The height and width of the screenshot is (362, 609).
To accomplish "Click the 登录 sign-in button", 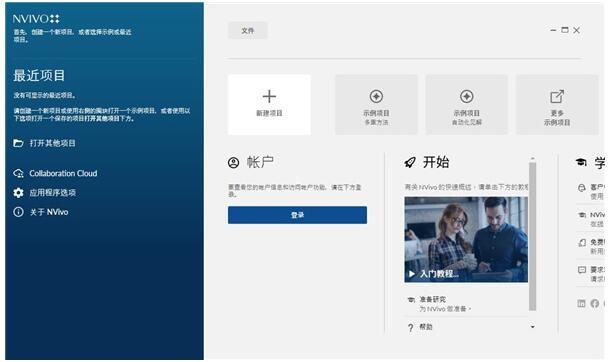I will click(297, 215).
